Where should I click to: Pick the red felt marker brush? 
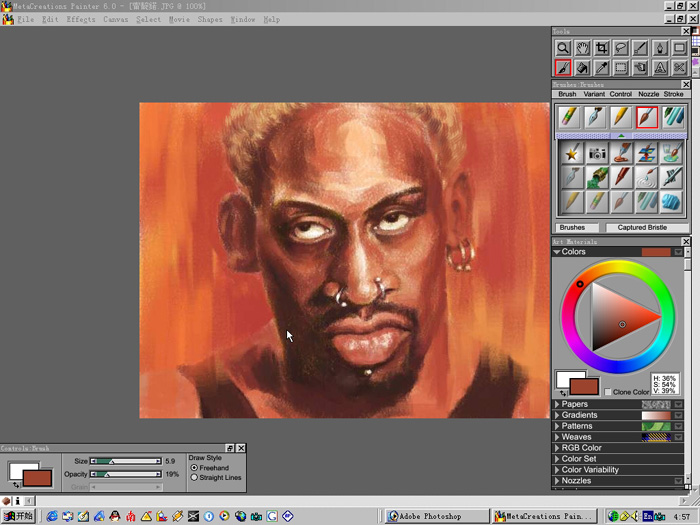(622, 177)
